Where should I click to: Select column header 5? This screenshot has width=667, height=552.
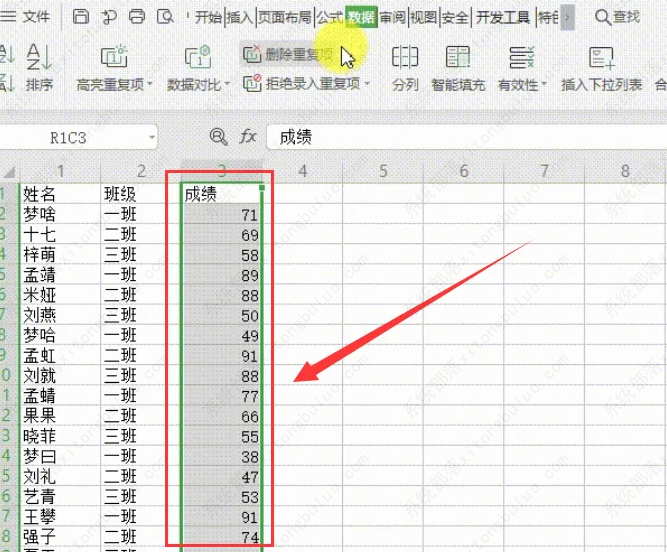coord(383,171)
